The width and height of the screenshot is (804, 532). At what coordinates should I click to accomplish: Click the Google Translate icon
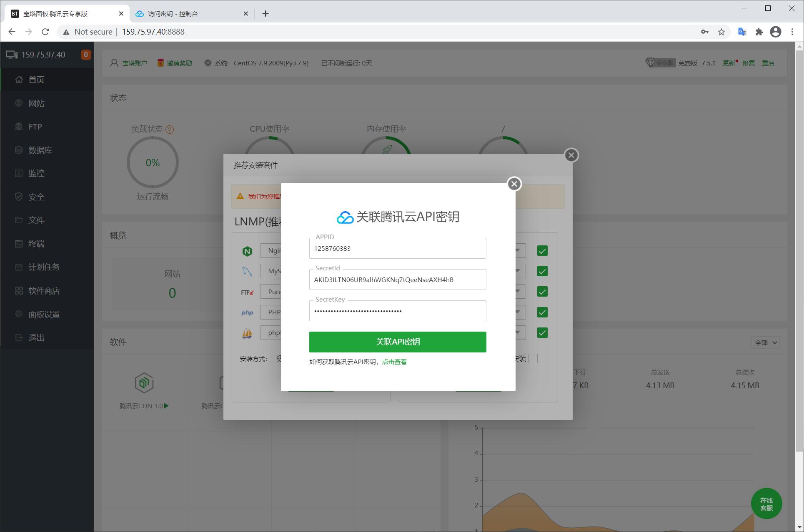742,32
